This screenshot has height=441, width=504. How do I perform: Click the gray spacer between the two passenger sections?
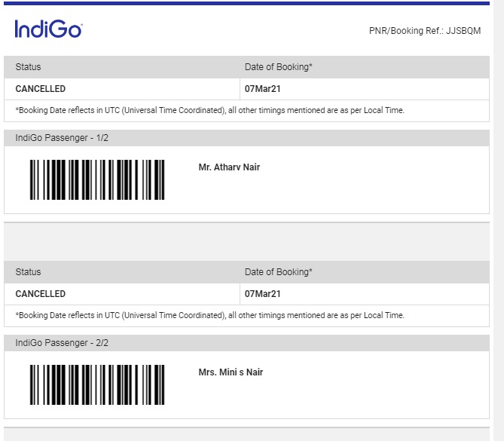[x=246, y=241]
